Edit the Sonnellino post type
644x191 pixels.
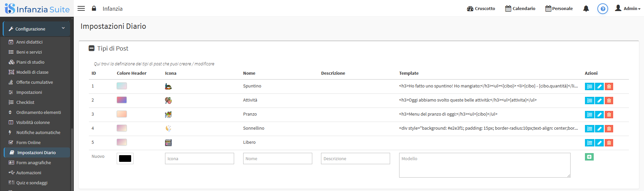tap(599, 129)
